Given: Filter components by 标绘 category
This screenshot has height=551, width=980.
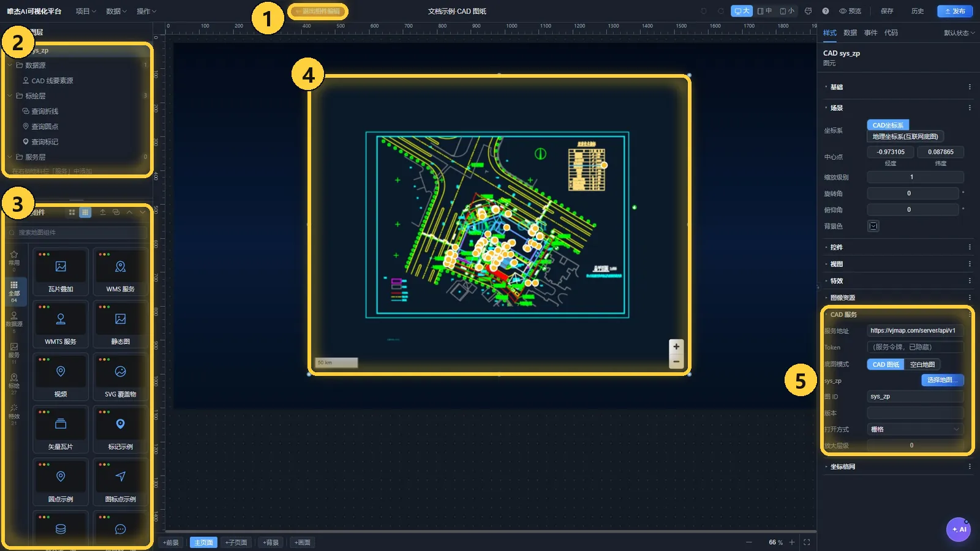Looking at the screenshot, I should click(14, 381).
